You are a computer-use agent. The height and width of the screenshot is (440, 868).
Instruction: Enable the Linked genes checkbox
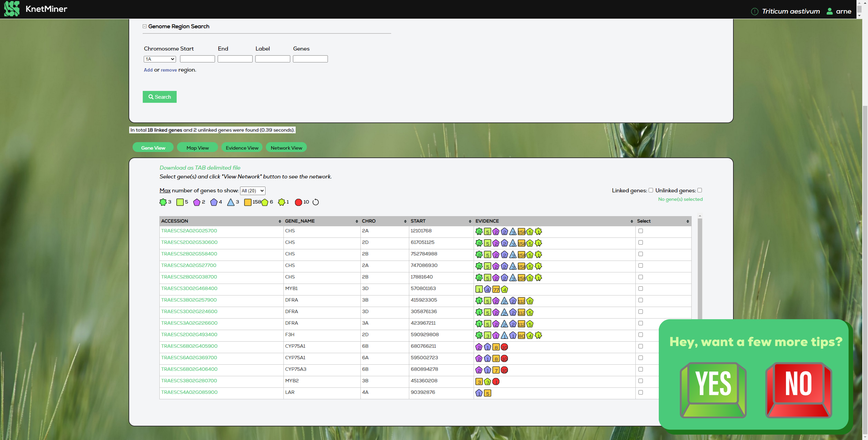point(651,190)
